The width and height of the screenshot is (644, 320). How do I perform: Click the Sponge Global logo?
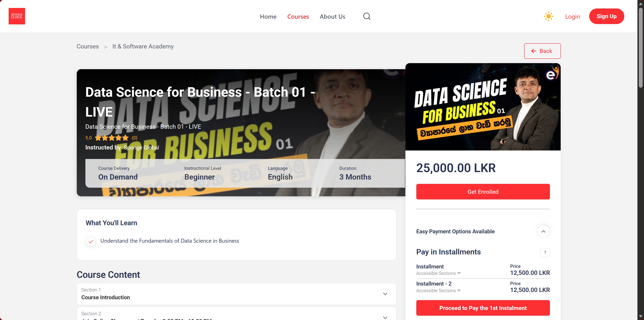coord(17,16)
